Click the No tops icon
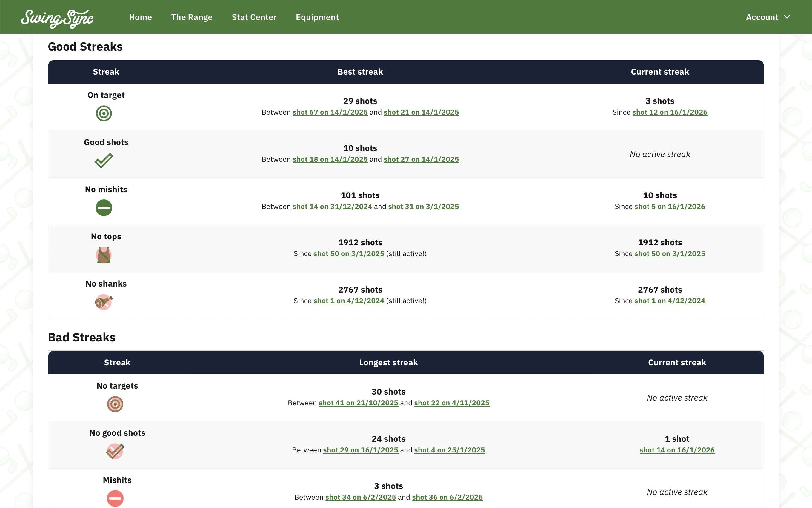 point(104,255)
